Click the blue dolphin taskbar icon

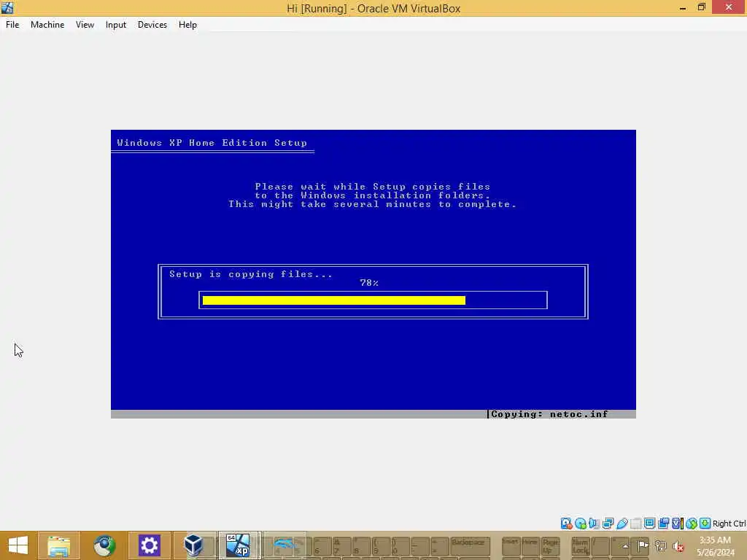tap(284, 545)
